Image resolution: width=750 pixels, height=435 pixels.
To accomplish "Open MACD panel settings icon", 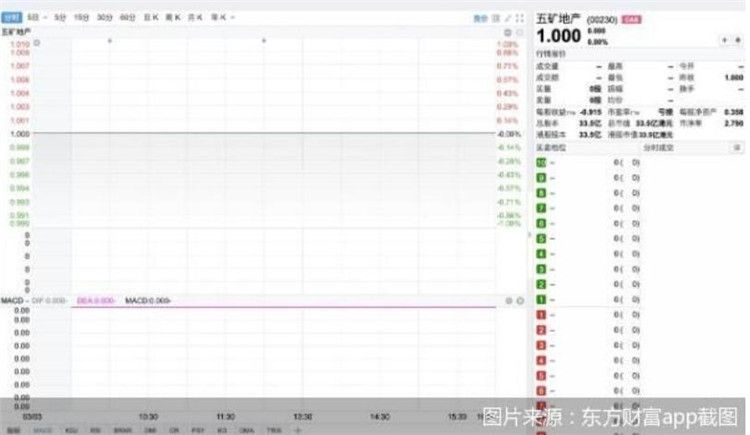I will 507,300.
